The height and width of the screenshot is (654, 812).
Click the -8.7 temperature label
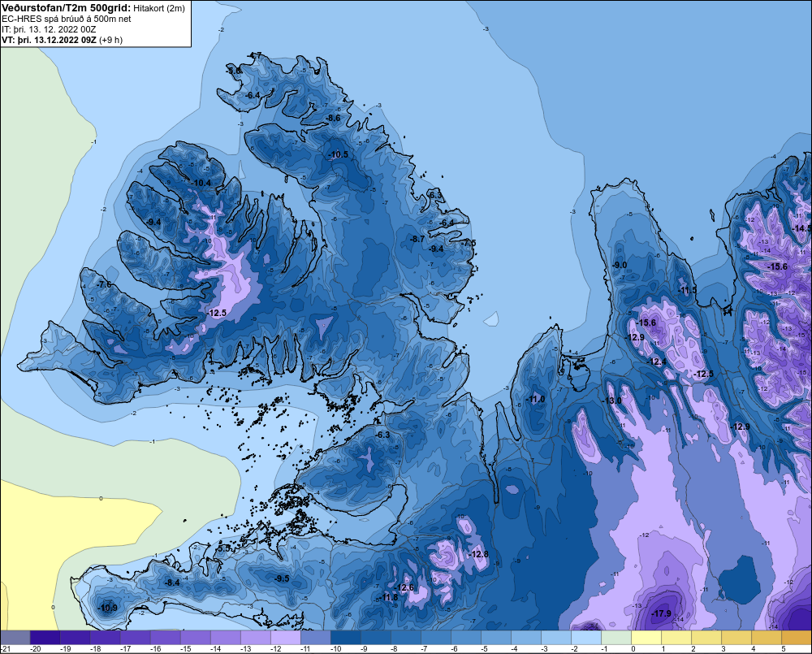pos(417,239)
